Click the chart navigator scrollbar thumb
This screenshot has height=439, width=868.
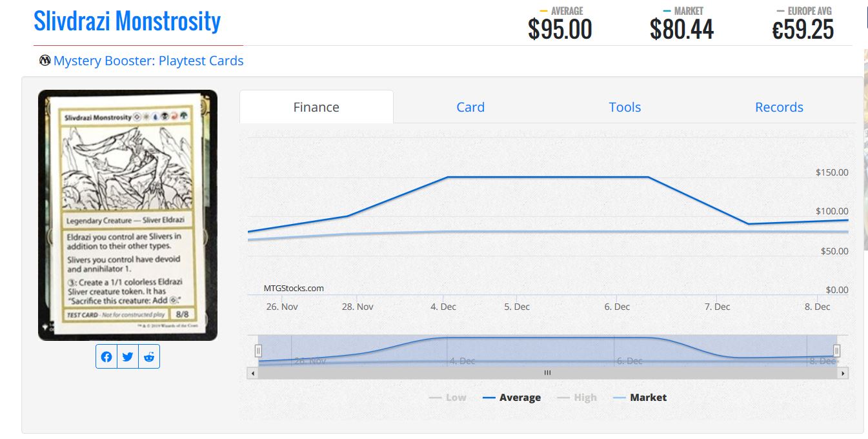point(547,373)
